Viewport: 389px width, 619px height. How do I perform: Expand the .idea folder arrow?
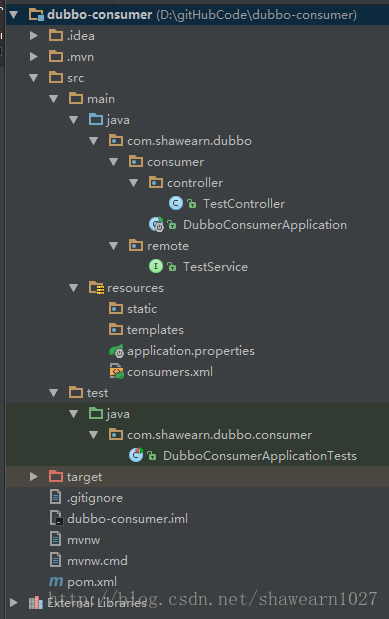click(x=34, y=36)
